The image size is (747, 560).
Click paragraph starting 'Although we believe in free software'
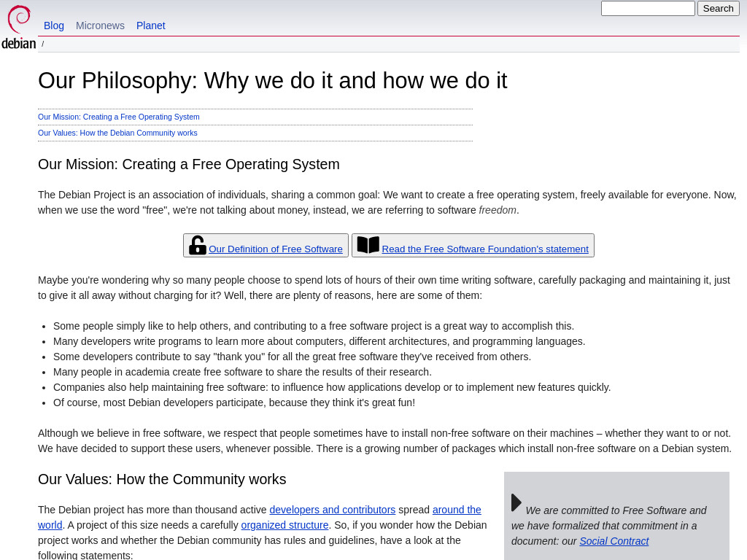385,441
